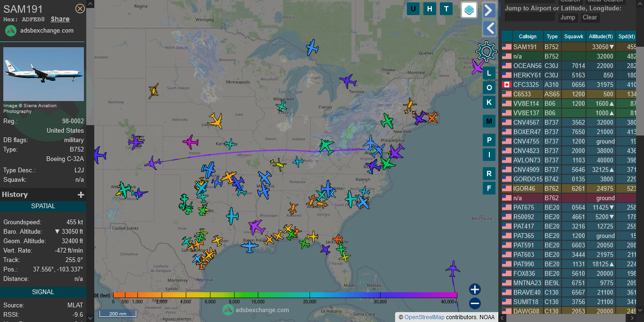
Task: Toggle the I map option button
Action: click(x=489, y=154)
